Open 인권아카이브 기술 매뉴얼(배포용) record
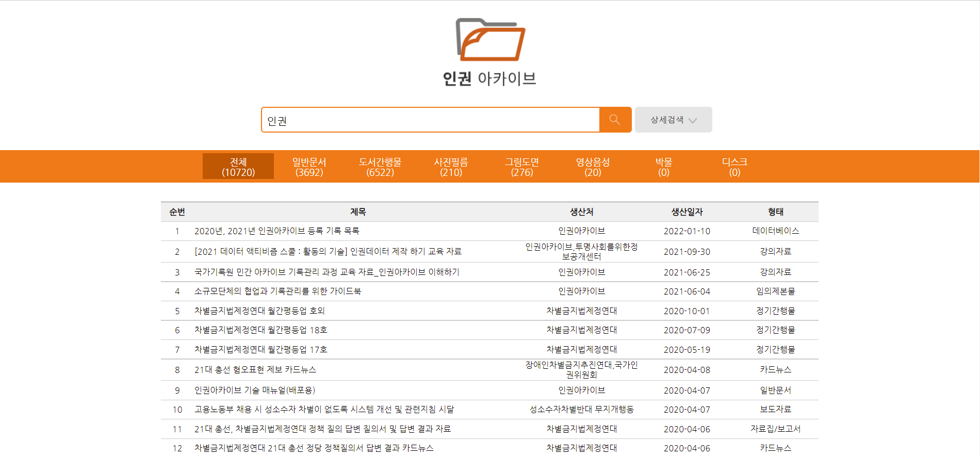The height and width of the screenshot is (456, 980). [x=254, y=390]
